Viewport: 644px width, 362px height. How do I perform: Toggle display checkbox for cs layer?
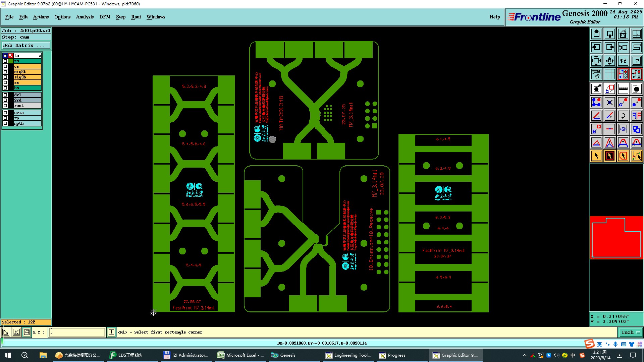tap(5, 66)
